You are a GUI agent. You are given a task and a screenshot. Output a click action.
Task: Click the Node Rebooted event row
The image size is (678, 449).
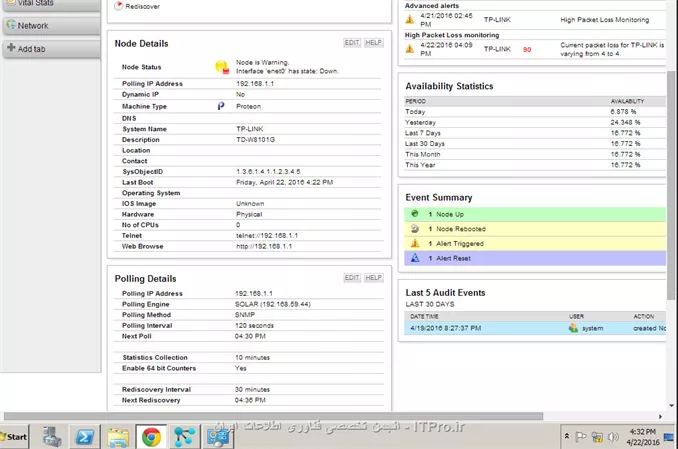[x=535, y=229]
